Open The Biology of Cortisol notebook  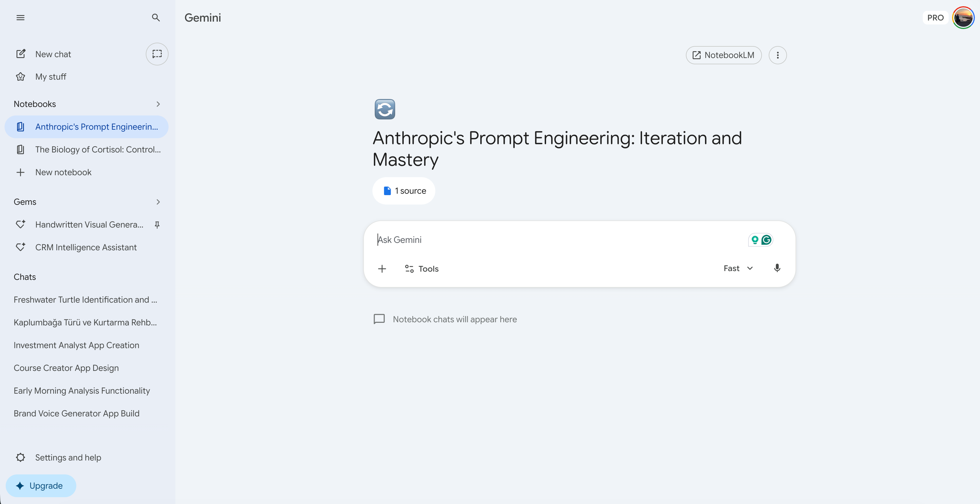(x=98, y=149)
